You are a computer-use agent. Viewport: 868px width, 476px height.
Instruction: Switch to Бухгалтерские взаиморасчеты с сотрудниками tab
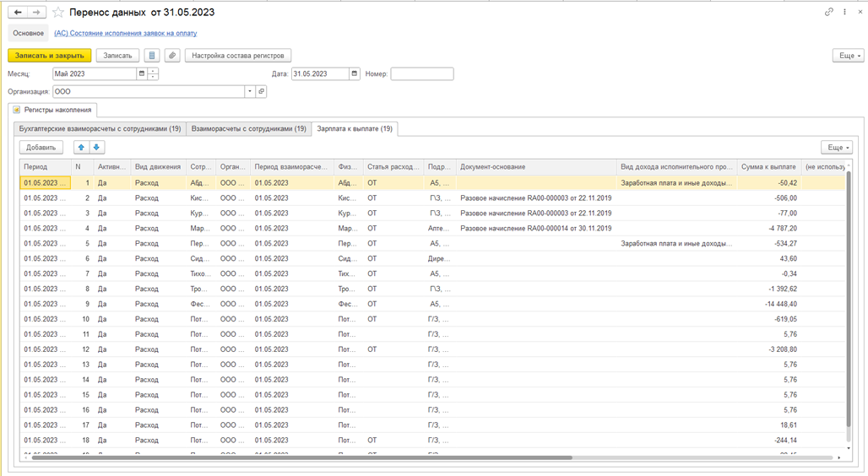100,128
